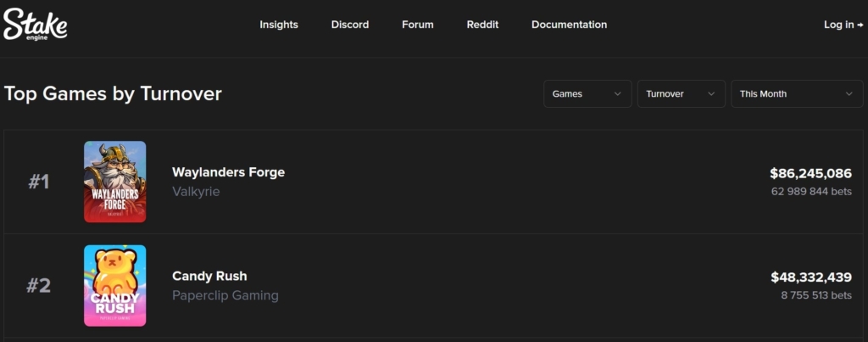Open the Documentation page
The image size is (868, 342).
pyautogui.click(x=569, y=25)
